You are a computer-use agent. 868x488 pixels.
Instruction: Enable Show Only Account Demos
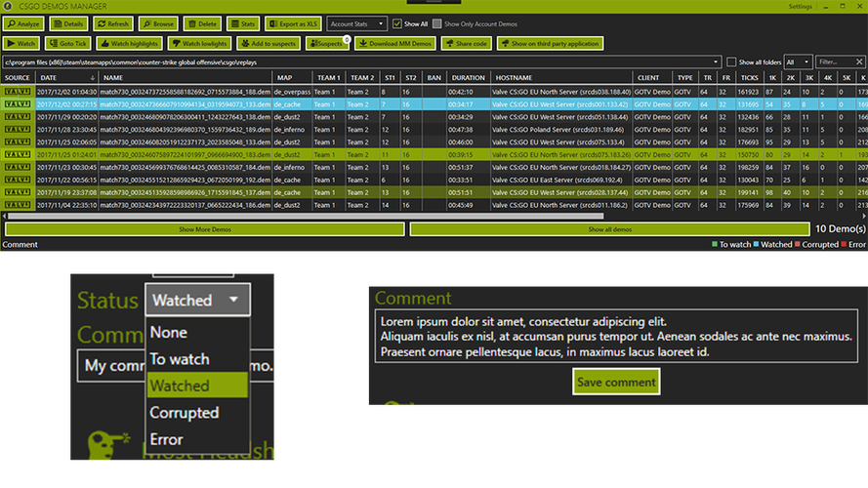436,23
